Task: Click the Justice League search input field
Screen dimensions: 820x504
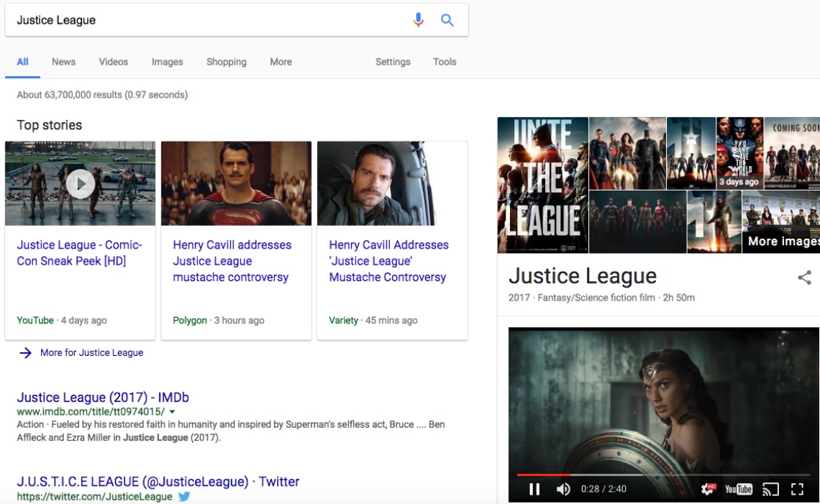Action: click(209, 20)
